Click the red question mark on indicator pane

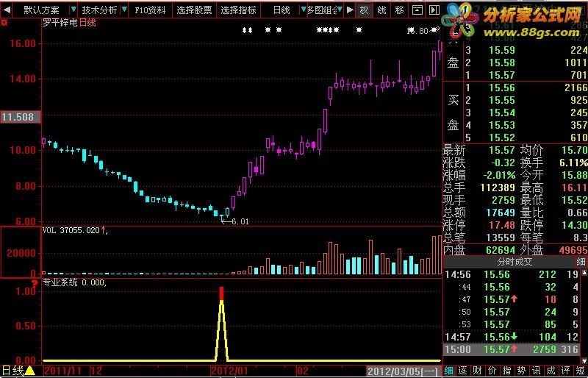pyautogui.click(x=36, y=283)
